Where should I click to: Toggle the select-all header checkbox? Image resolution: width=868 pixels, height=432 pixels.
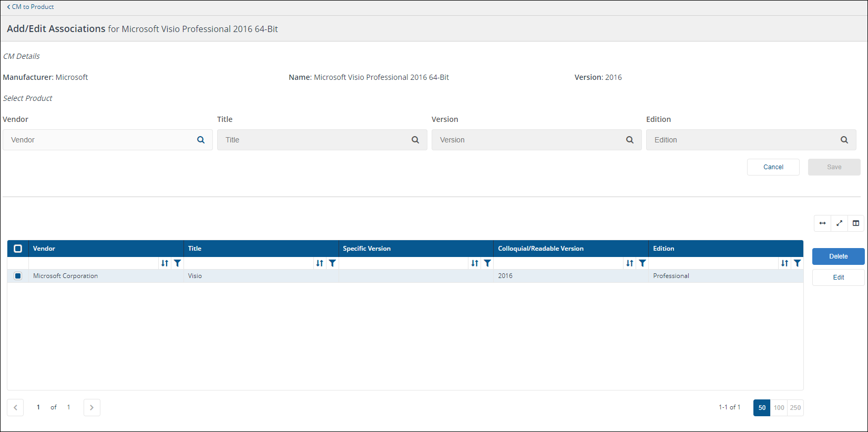[18, 249]
